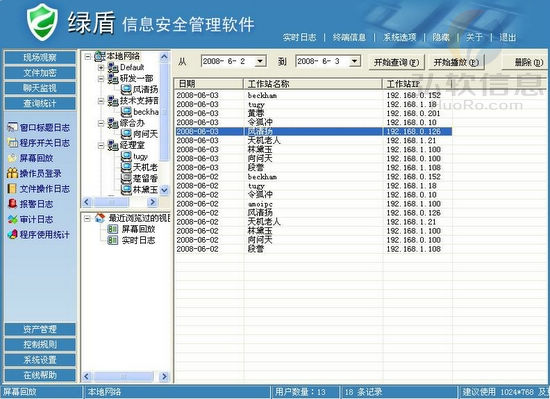The width and height of the screenshot is (550, 399).
Task: Open the 系统选项 top menu
Action: point(400,37)
